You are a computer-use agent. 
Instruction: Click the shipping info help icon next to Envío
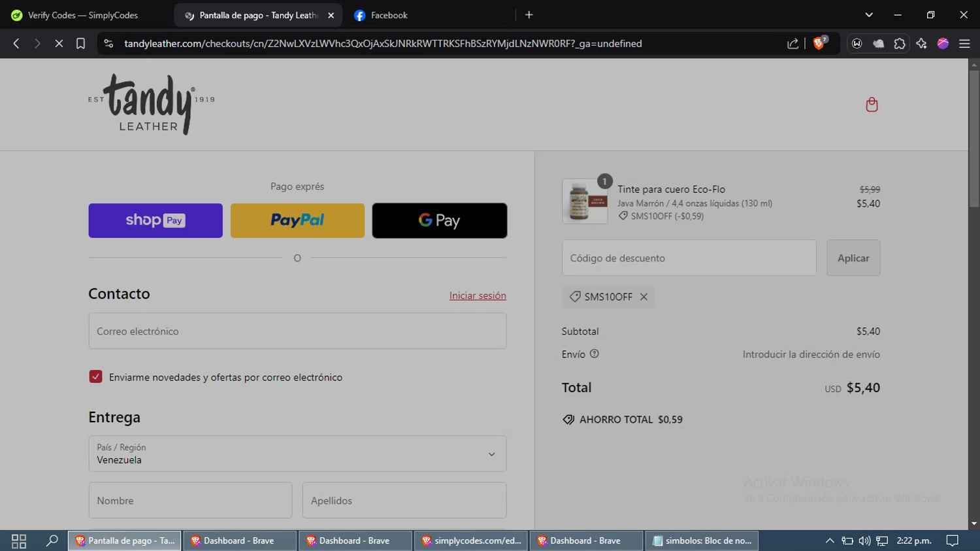point(595,354)
